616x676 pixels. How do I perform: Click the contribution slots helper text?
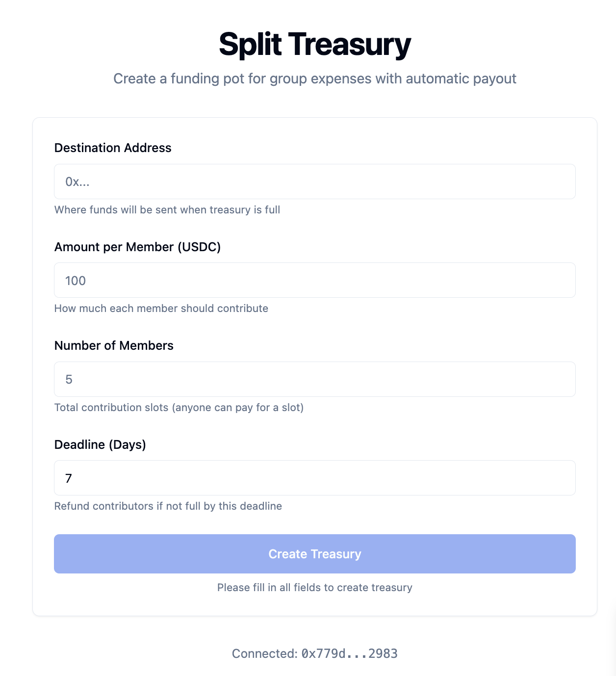pos(180,407)
